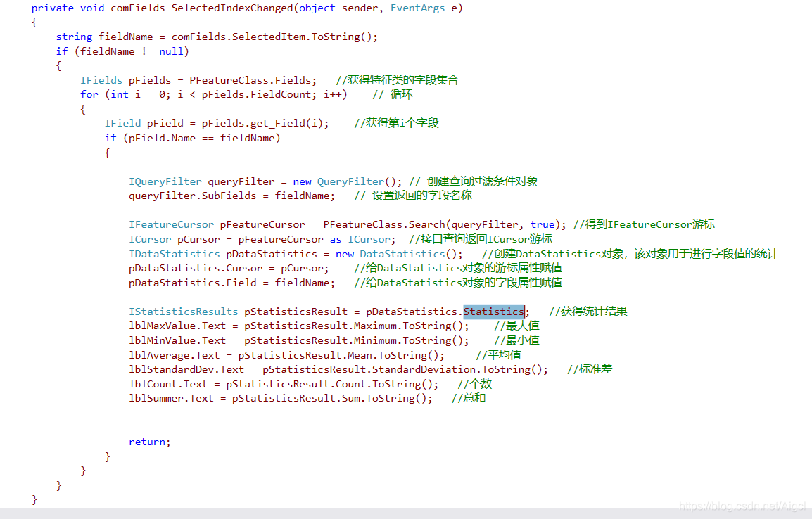Click 'lblAverage.Text' assignment

[x=174, y=355]
